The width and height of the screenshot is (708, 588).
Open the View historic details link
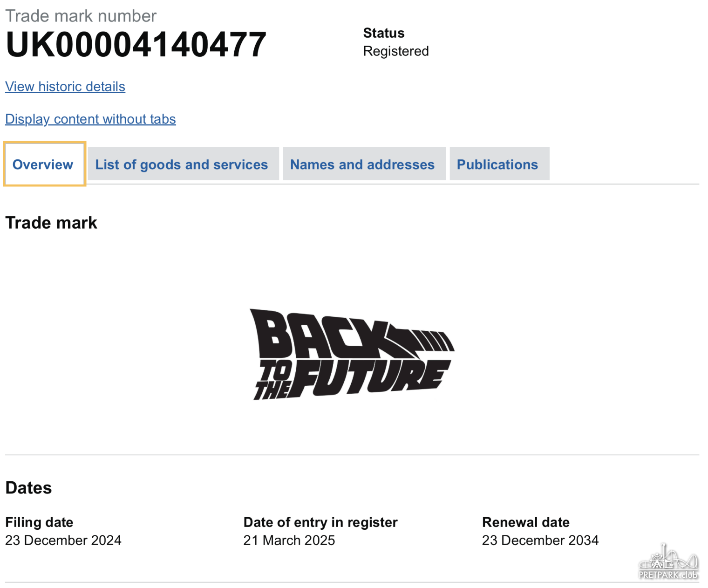click(65, 87)
